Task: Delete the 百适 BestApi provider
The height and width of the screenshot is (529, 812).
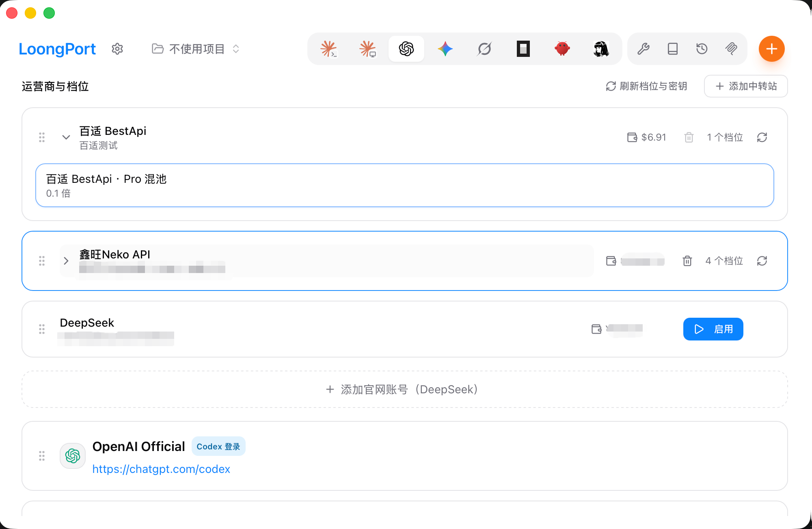Action: (x=689, y=137)
